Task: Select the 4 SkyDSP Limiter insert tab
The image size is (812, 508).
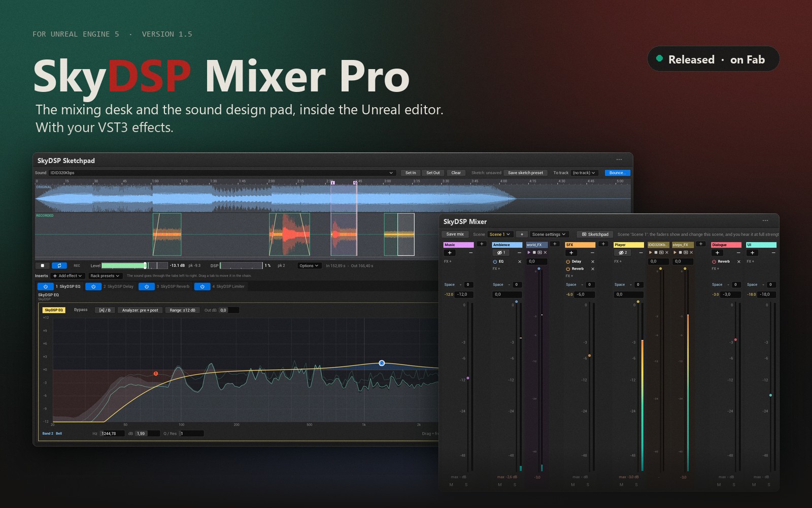Action: click(x=228, y=287)
